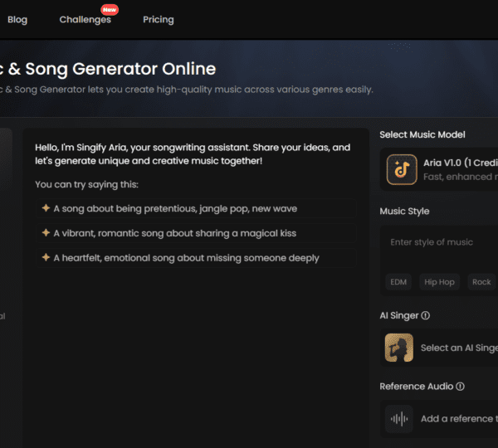Open the Challenges menu item
The width and height of the screenshot is (498, 448).
[x=85, y=20]
